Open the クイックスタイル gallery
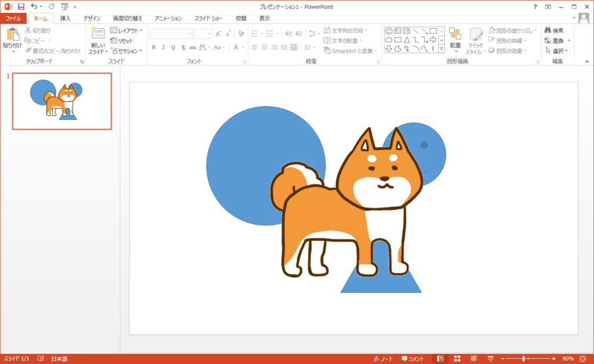 (x=476, y=42)
